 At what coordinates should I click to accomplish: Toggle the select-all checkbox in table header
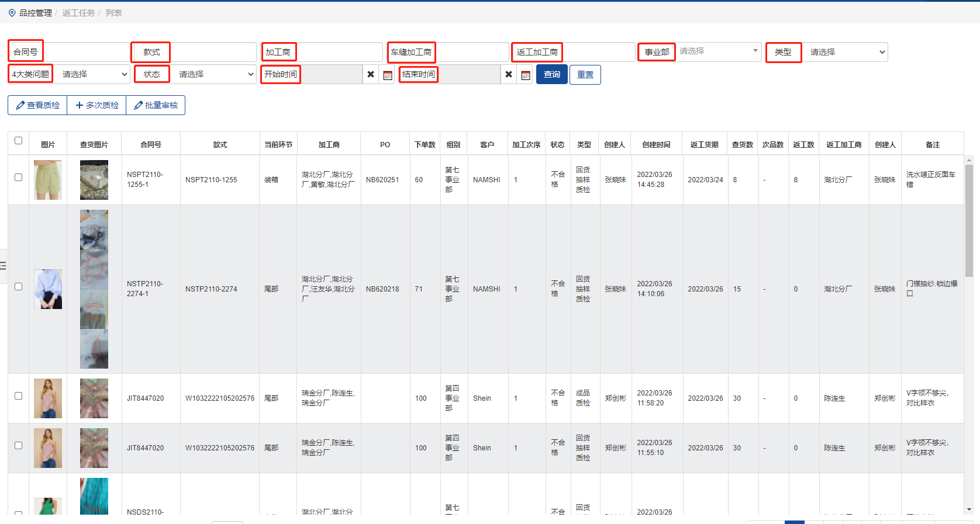18,141
